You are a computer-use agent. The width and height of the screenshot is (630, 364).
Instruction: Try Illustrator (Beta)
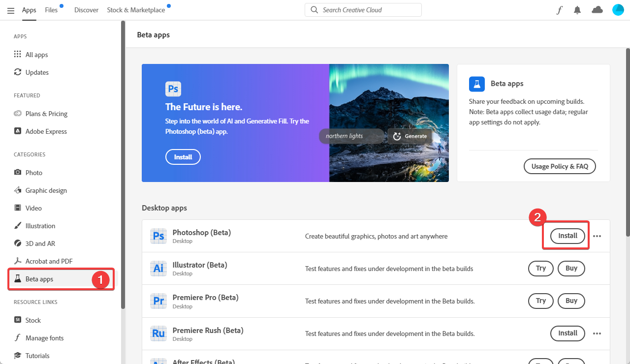(x=541, y=269)
